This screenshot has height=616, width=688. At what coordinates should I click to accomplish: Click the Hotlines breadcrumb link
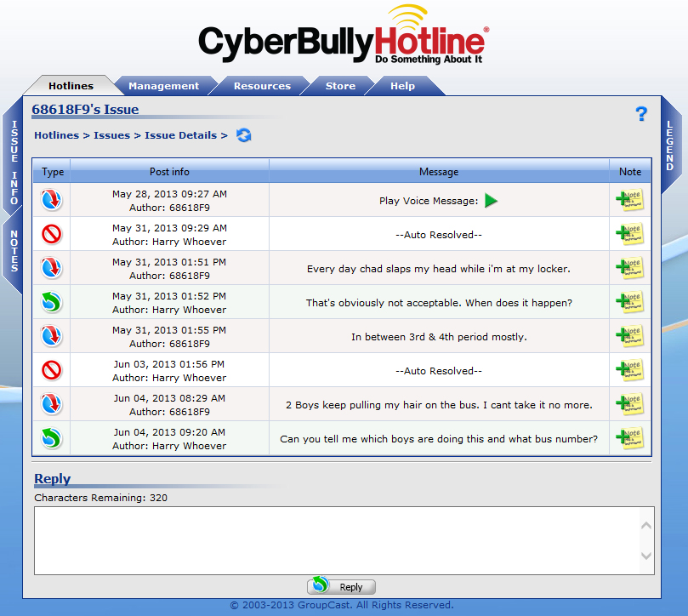[57, 135]
